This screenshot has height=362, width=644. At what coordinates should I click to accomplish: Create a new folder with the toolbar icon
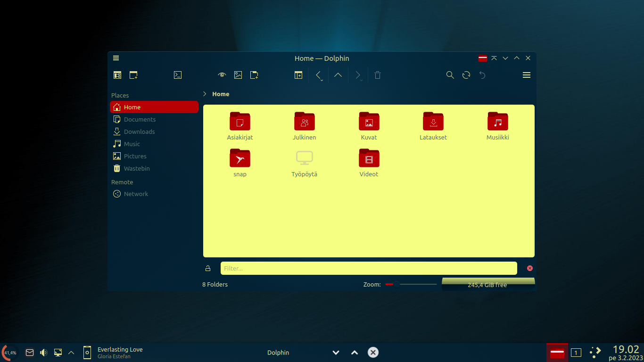254,75
